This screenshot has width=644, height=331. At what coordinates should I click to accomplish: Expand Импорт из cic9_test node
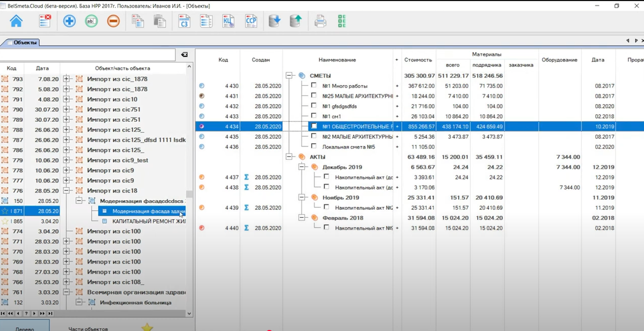point(67,160)
